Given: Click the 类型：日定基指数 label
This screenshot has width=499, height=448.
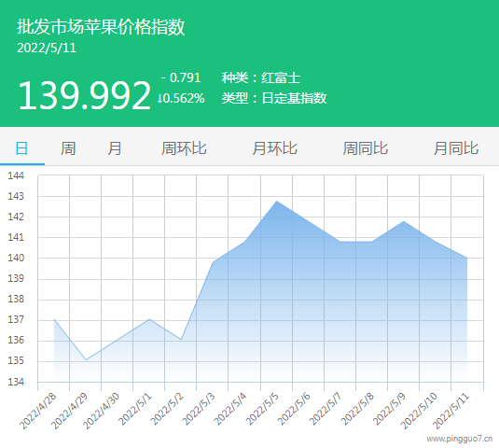Looking at the screenshot, I should [x=274, y=98].
